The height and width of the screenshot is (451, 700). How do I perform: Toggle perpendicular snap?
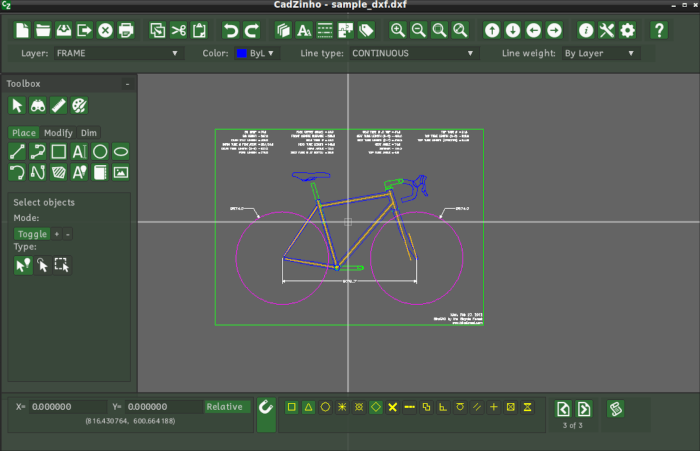point(443,407)
